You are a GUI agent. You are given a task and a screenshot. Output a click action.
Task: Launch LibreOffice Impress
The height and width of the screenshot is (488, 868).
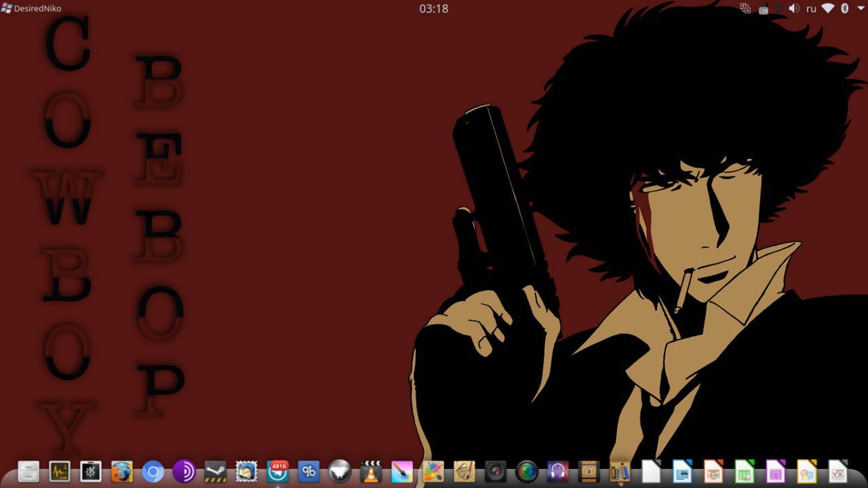point(713,471)
